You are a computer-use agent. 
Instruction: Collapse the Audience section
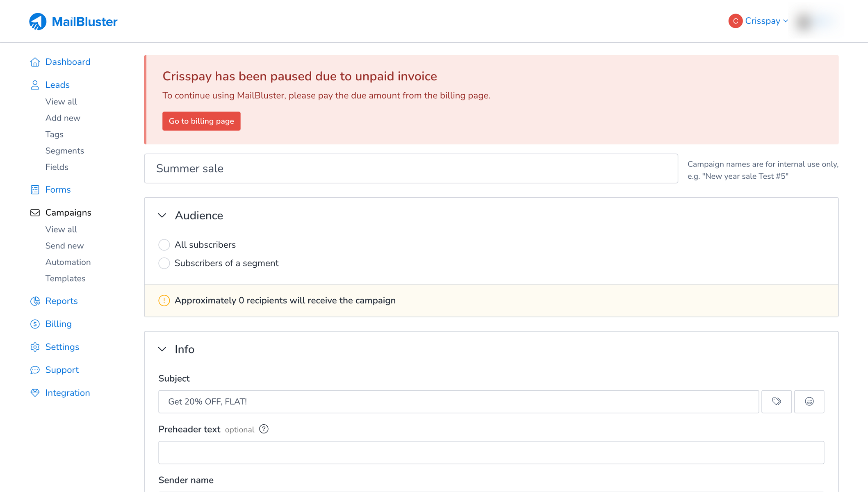click(162, 216)
